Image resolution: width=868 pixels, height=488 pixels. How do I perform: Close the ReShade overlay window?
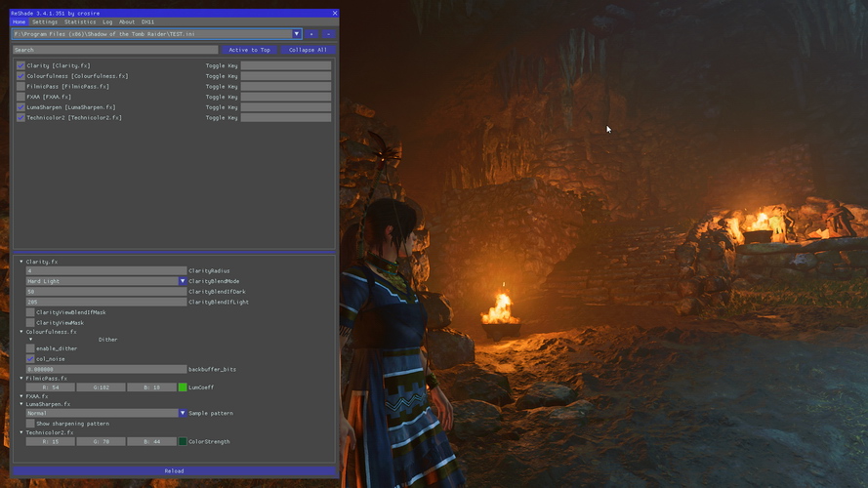coord(334,13)
